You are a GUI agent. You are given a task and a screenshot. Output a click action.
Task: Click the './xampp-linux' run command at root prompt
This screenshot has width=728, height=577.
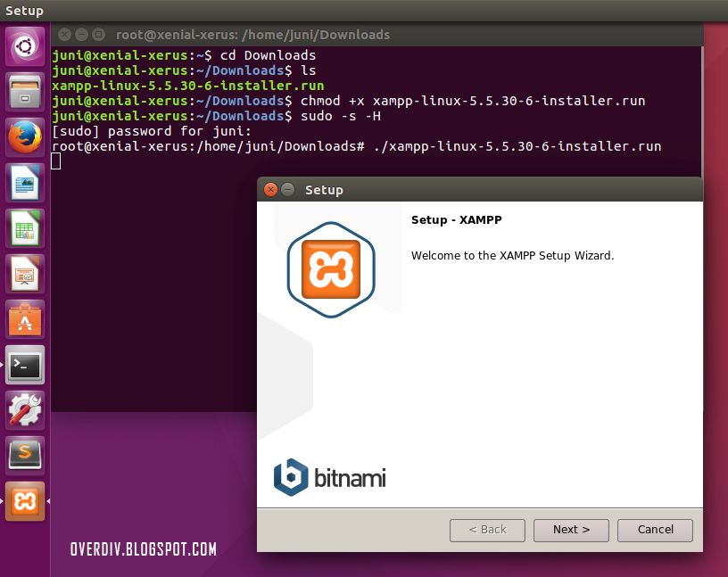pyautogui.click(x=517, y=146)
